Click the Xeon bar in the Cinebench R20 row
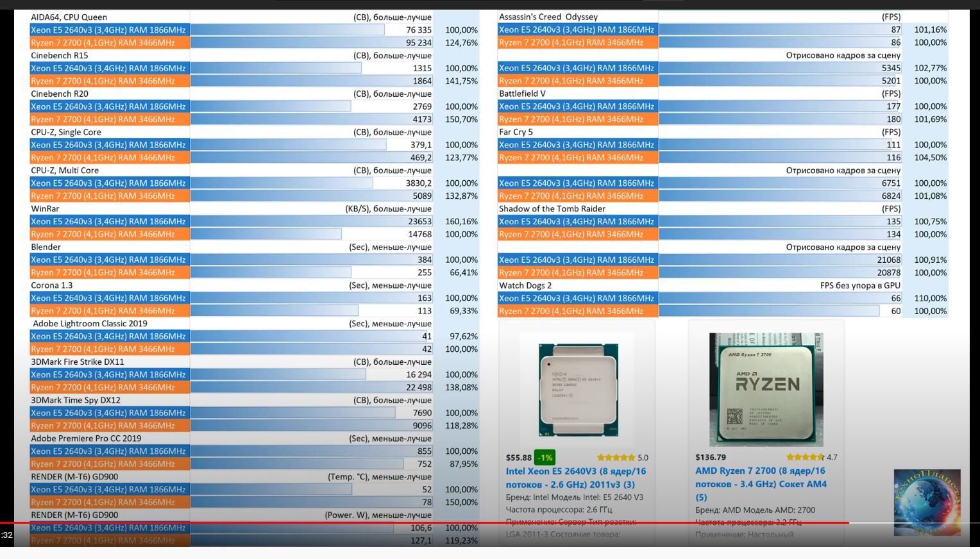 (x=270, y=107)
